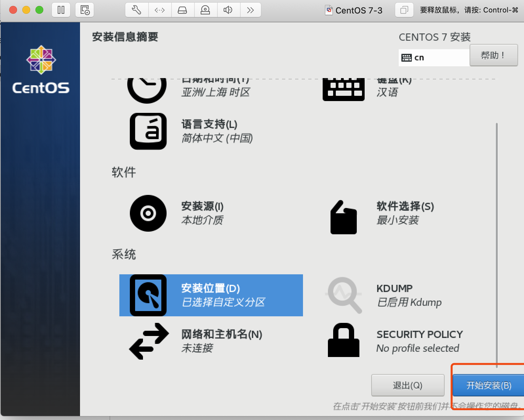The image size is (524, 420).
Task: Open date and time clock icon
Action: (x=147, y=91)
